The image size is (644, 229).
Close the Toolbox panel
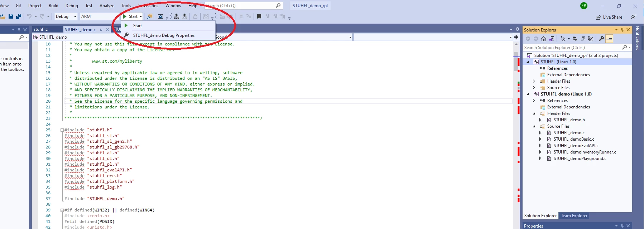[x=25, y=30]
